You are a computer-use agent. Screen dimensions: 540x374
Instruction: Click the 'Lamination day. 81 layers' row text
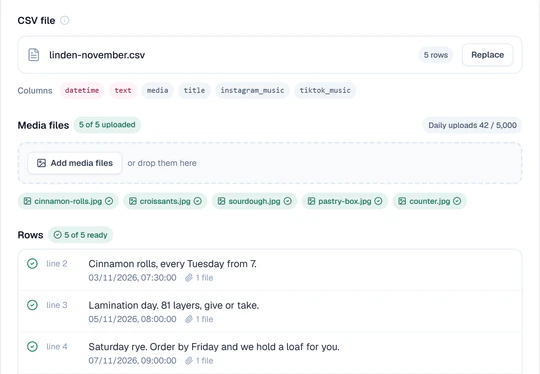pos(174,305)
